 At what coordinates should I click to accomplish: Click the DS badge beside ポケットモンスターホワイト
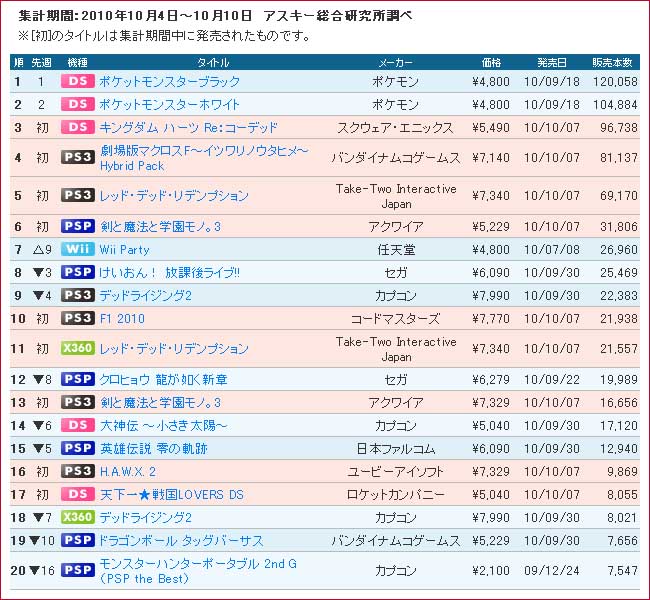pos(78,104)
